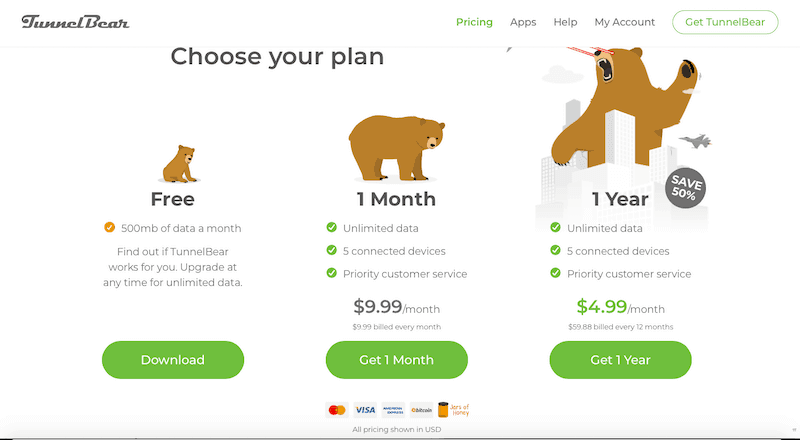
Task: Click the Visa payment icon
Action: tap(365, 410)
